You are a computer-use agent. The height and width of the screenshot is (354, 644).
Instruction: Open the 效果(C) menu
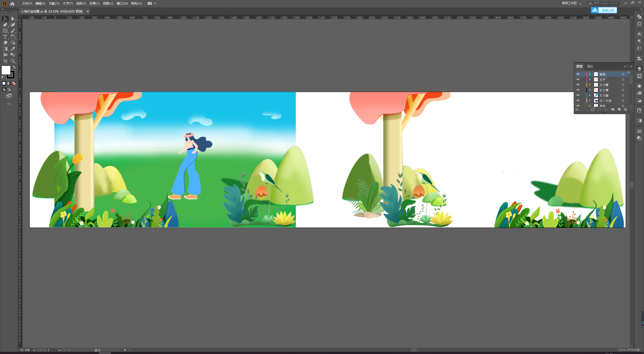tap(94, 3)
